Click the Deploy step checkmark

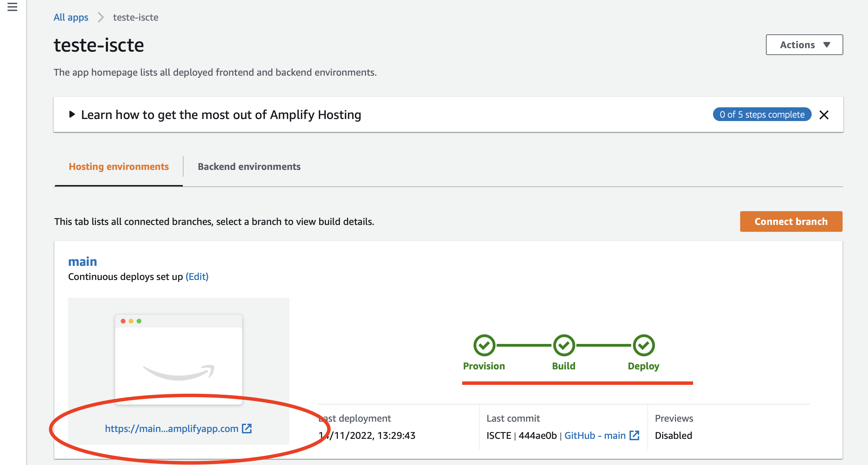[644, 345]
